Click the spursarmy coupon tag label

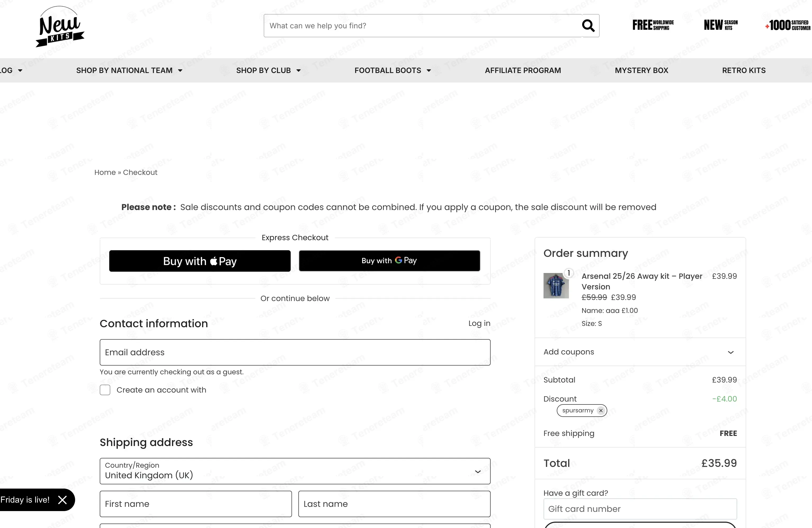578,411
